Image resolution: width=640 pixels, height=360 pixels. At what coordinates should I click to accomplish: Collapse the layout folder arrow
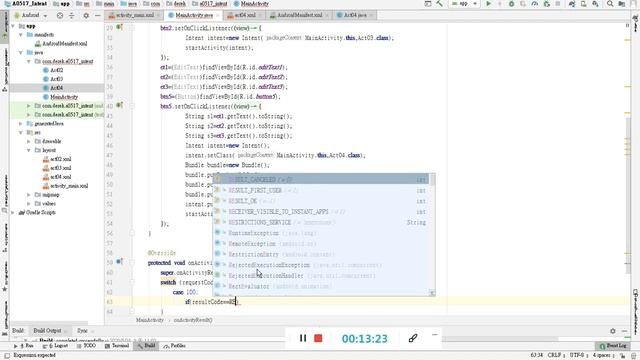[29, 150]
